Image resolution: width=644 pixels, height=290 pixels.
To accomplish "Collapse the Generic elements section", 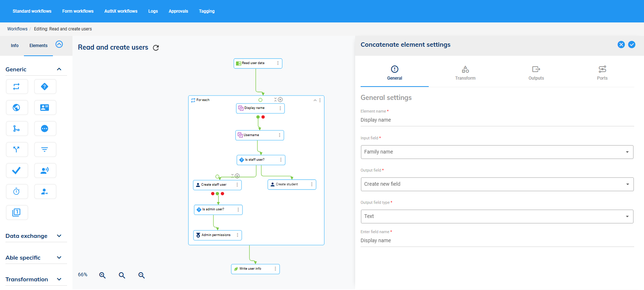I will (x=59, y=69).
